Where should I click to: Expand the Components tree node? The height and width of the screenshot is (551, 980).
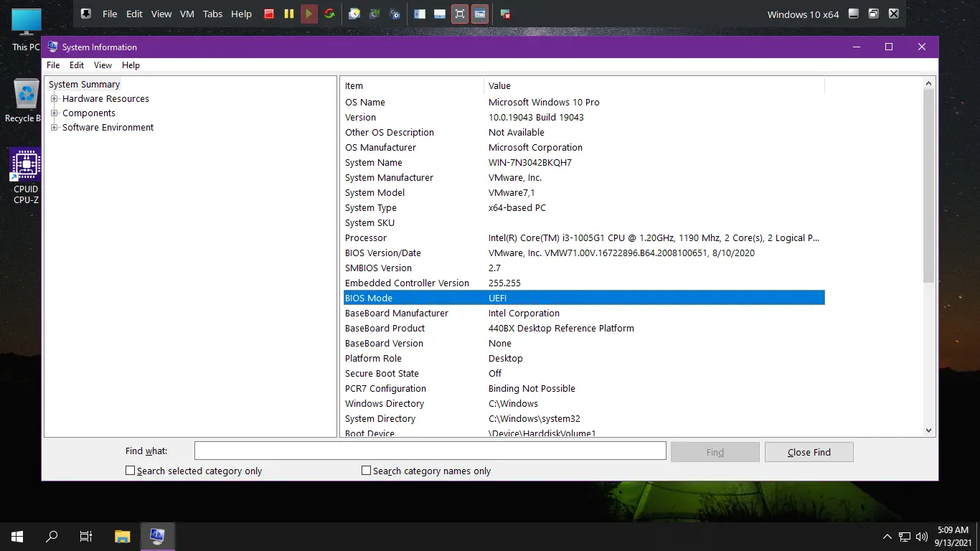click(x=55, y=113)
